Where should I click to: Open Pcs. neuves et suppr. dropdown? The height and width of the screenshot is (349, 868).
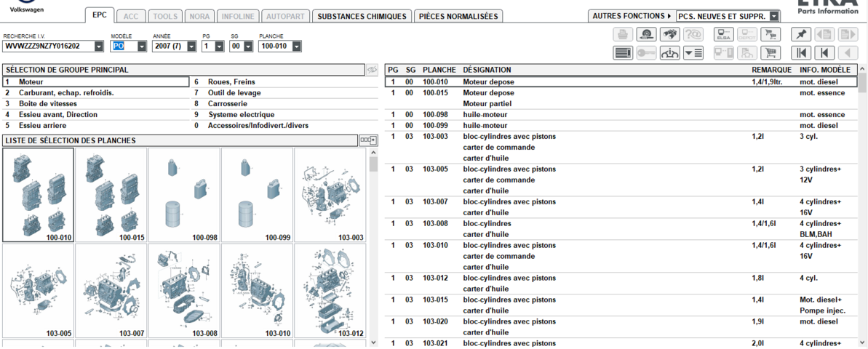pyautogui.click(x=774, y=17)
